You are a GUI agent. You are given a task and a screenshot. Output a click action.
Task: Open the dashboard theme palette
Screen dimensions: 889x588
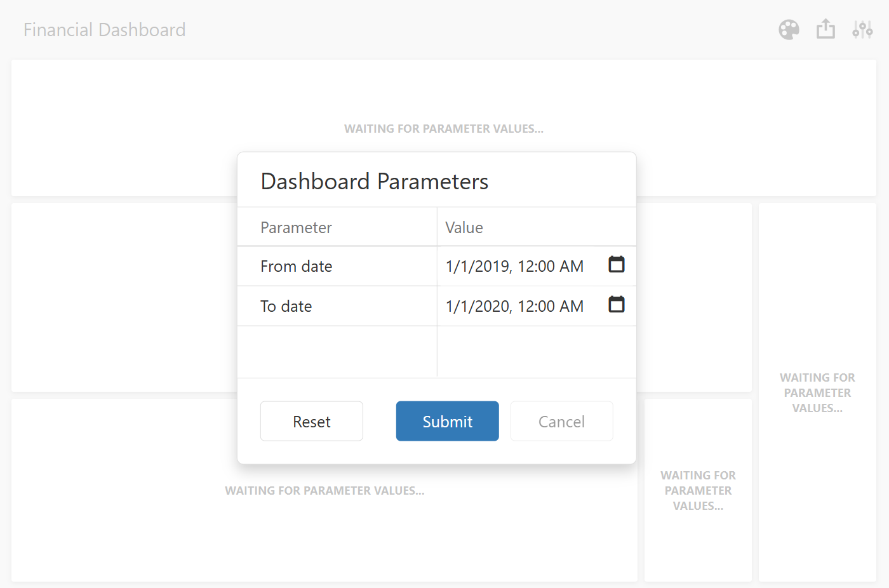789,29
